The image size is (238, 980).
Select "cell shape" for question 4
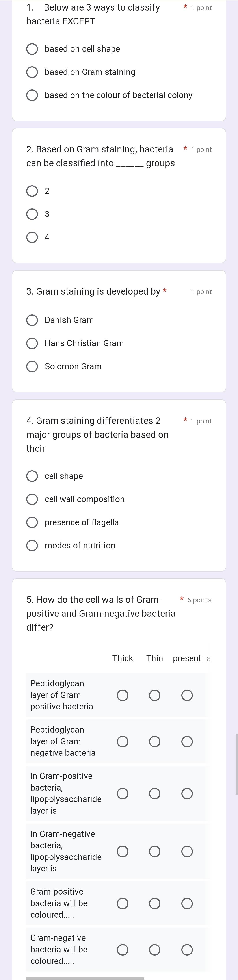[32, 476]
